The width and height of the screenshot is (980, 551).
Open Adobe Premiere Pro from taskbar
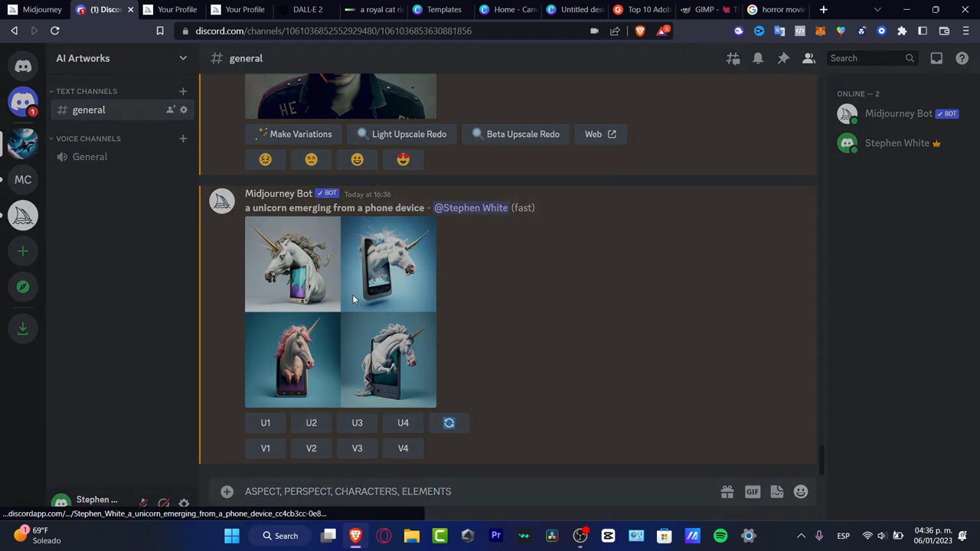(496, 536)
